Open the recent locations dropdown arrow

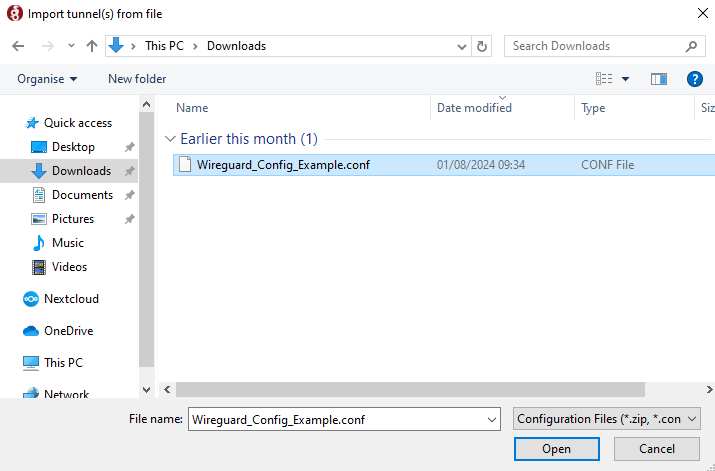pyautogui.click(x=71, y=46)
